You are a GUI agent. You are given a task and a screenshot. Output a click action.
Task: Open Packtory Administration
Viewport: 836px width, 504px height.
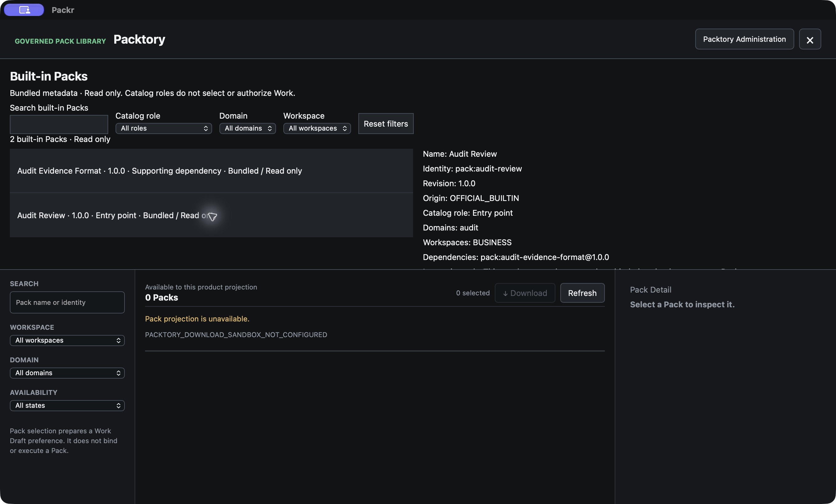[x=744, y=39]
